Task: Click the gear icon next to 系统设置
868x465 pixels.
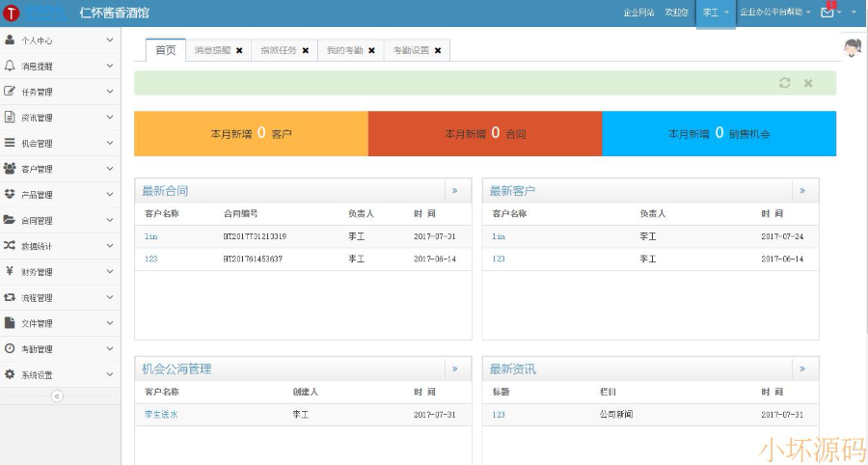Action: (10, 374)
